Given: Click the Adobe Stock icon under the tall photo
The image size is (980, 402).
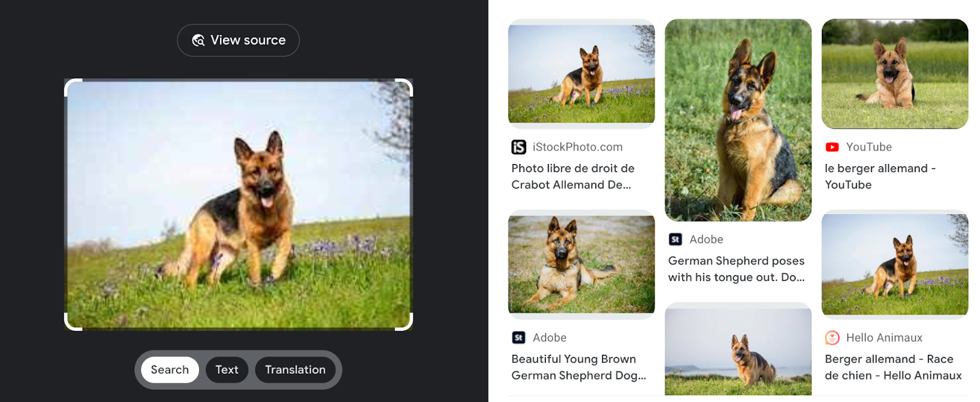Looking at the screenshot, I should point(676,239).
